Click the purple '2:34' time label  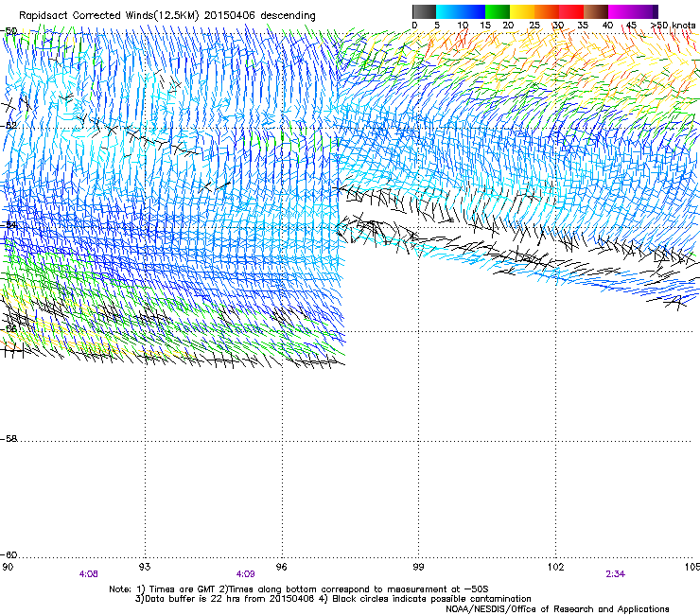[615, 574]
